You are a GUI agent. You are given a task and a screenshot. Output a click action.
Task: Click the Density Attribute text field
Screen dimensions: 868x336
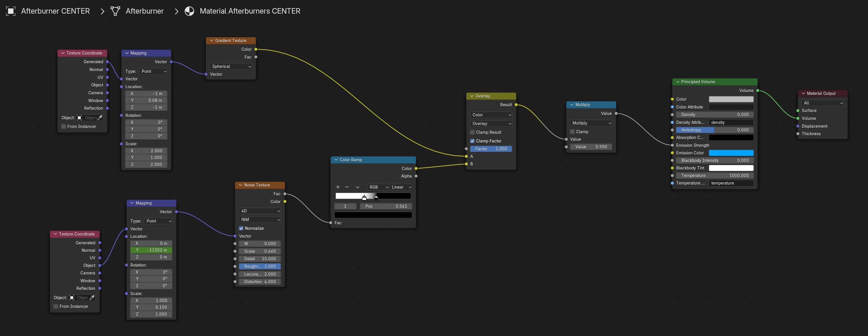pyautogui.click(x=731, y=122)
